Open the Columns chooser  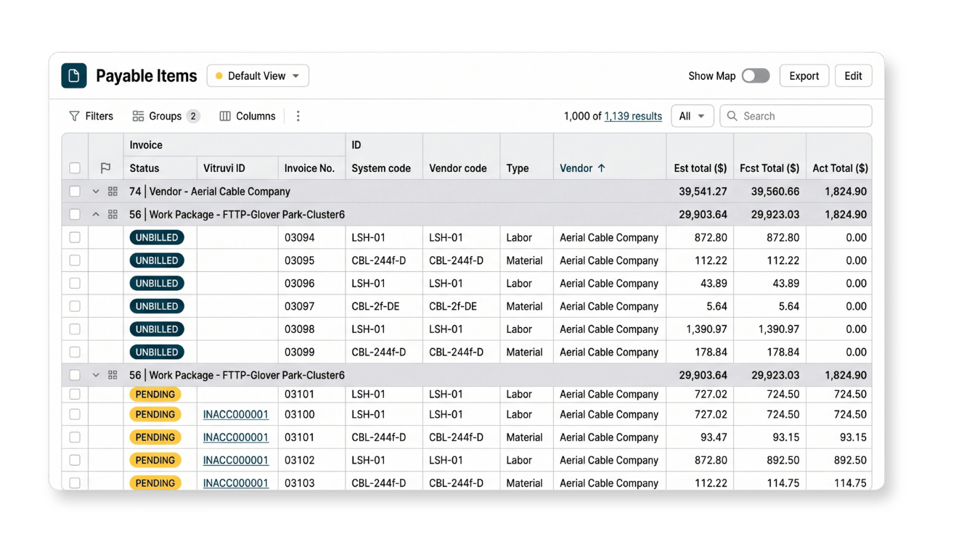(x=248, y=116)
